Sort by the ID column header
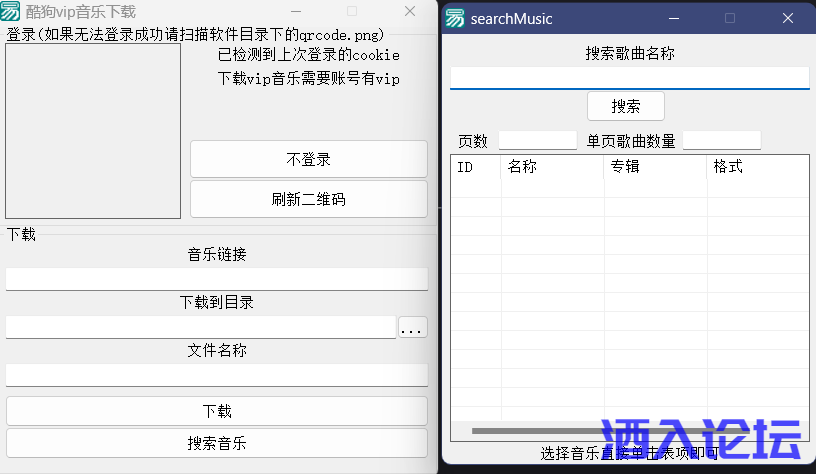The width and height of the screenshot is (816, 474). [x=476, y=167]
